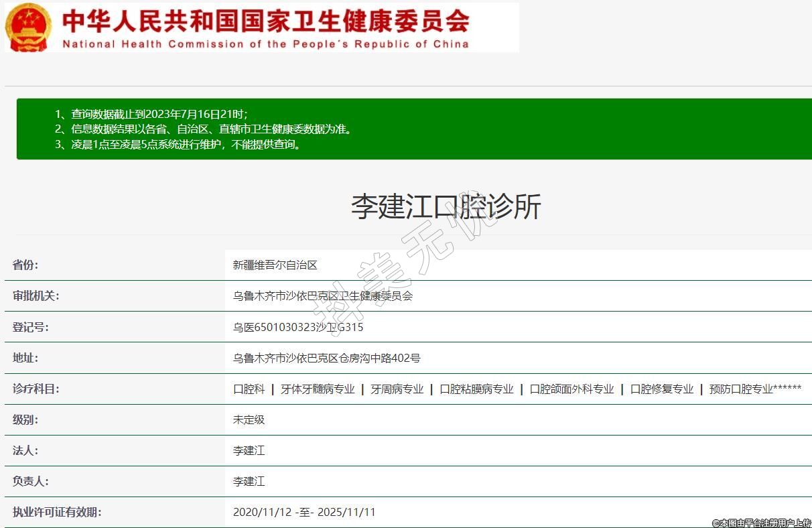The width and height of the screenshot is (812, 528).
Task: Click the National Health Commission Chinese title banner
Action: pyautogui.click(x=265, y=21)
